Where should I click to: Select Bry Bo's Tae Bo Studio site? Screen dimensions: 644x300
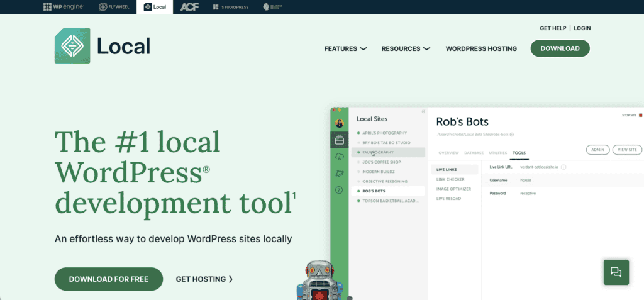point(388,143)
